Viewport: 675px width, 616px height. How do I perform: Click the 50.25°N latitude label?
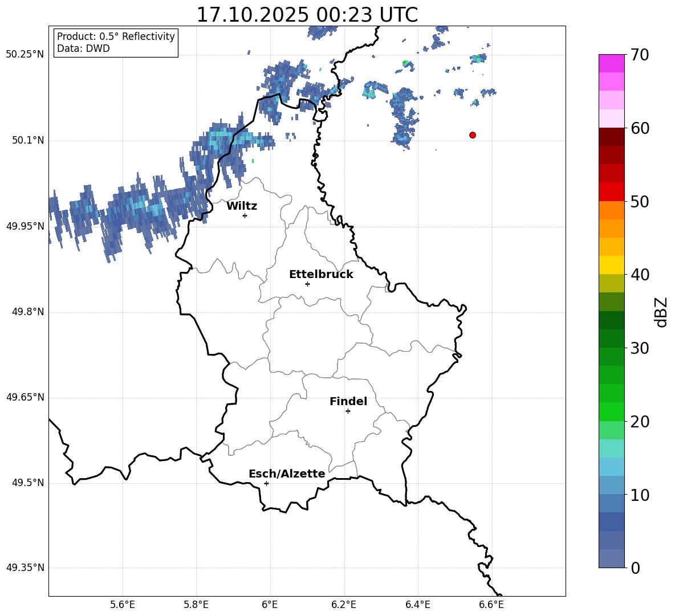[x=25, y=55]
